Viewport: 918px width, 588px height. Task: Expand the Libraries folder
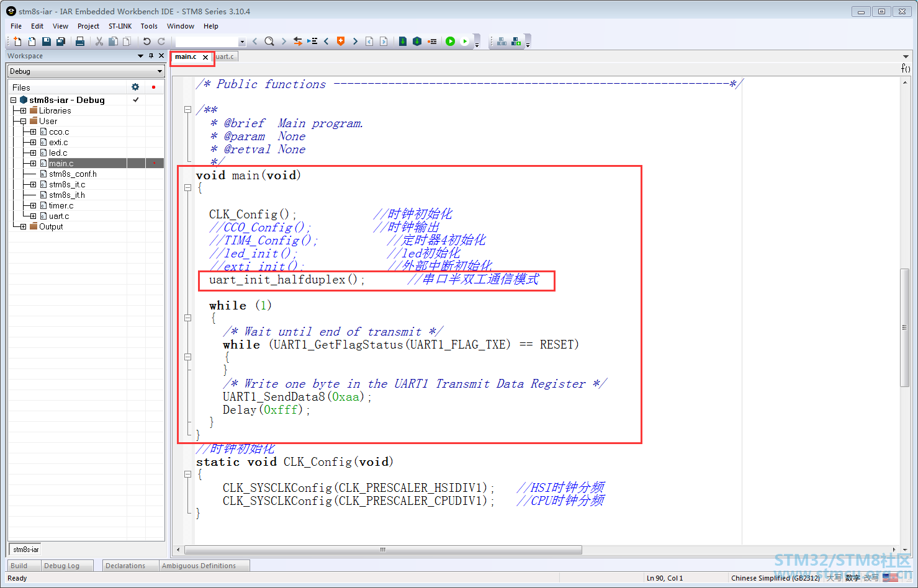click(24, 111)
